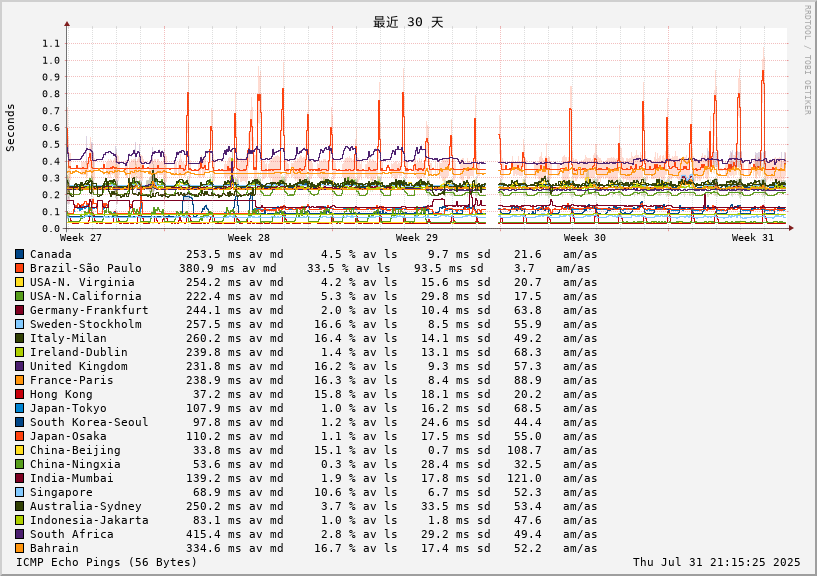Select the China-Ningxia legend color swatch

coord(20,464)
